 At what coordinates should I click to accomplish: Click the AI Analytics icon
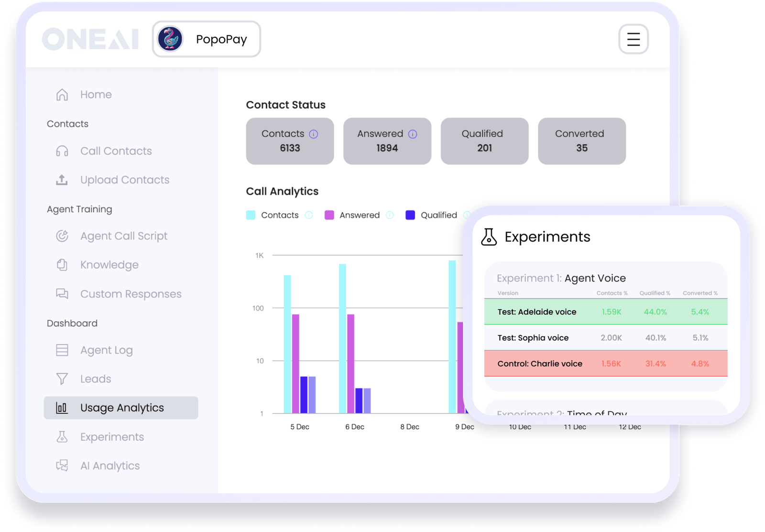tap(62, 466)
